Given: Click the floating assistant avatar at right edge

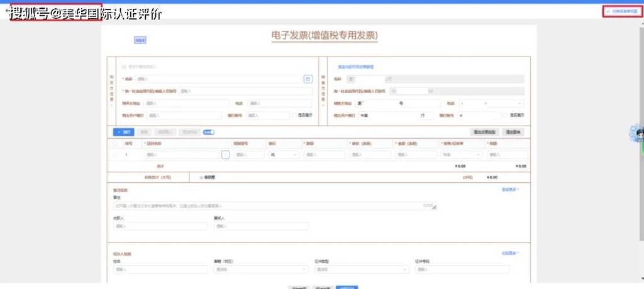Looking at the screenshot, I should click(639, 134).
